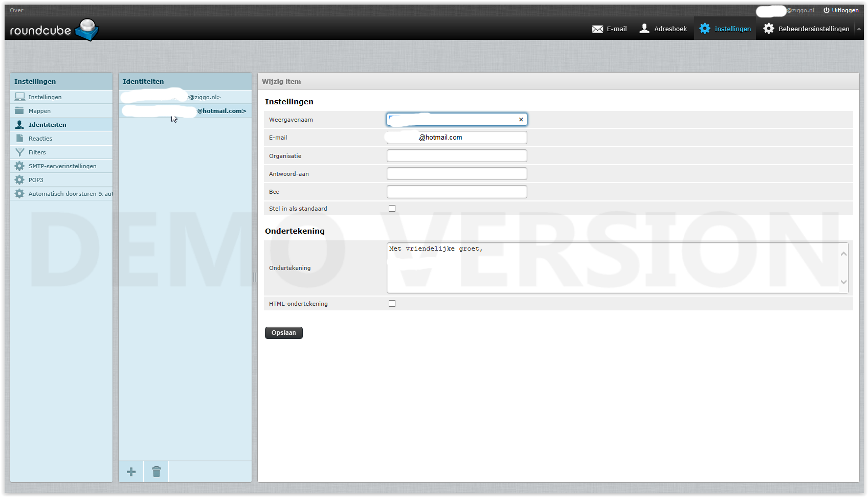The image size is (868, 497).
Task: Clear the Weergavenaam field with X
Action: point(521,119)
